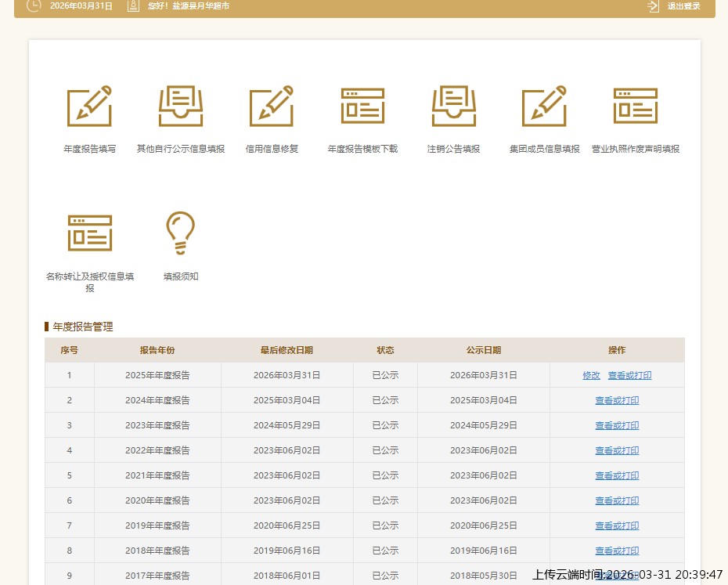
Task: Open 年度报告填写 pencil icon
Action: 89,107
